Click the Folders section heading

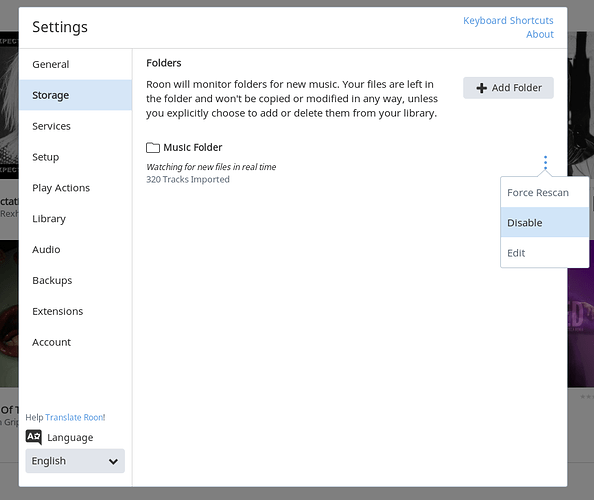164,63
